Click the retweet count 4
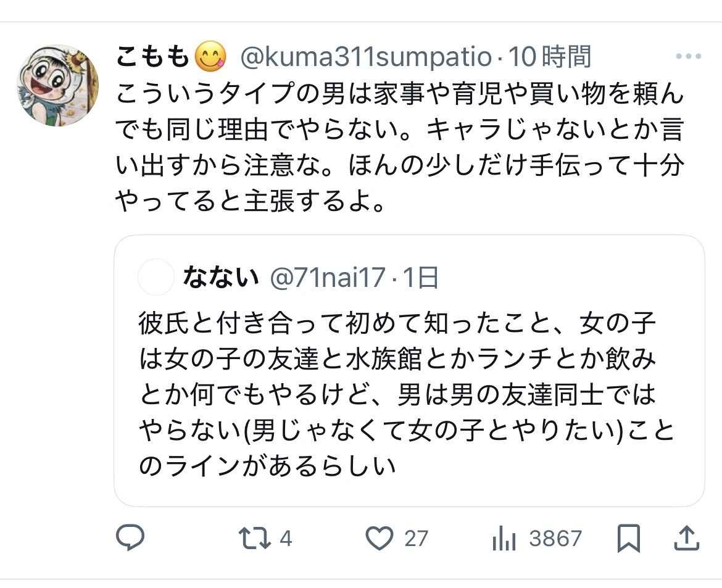Screen dimensions: 722x588 [285, 539]
